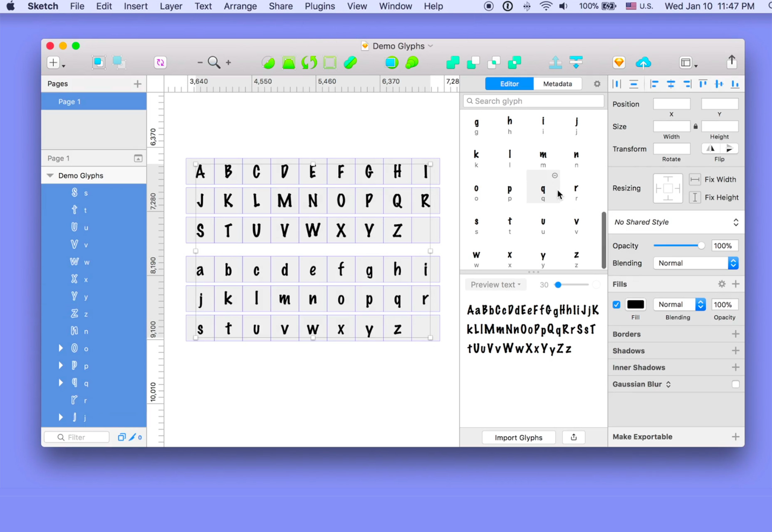This screenshot has width=772, height=532.
Task: Adjust the preview size slider
Action: pyautogui.click(x=558, y=285)
